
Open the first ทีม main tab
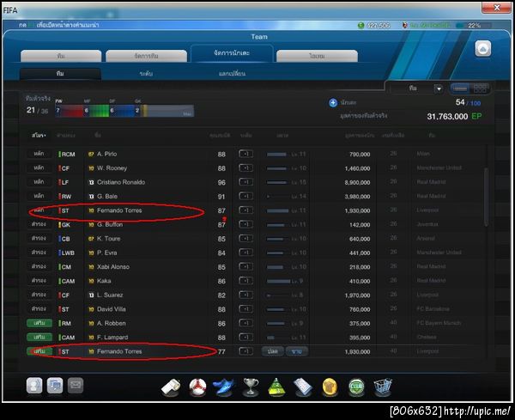pyautogui.click(x=61, y=56)
